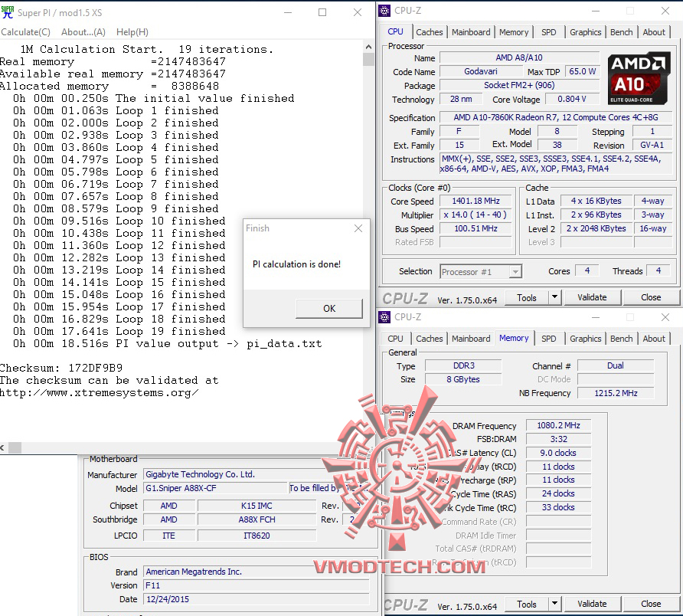Image resolution: width=683 pixels, height=616 pixels.
Task: Click the Core Voltage value 0.804 V
Action: 571,100
